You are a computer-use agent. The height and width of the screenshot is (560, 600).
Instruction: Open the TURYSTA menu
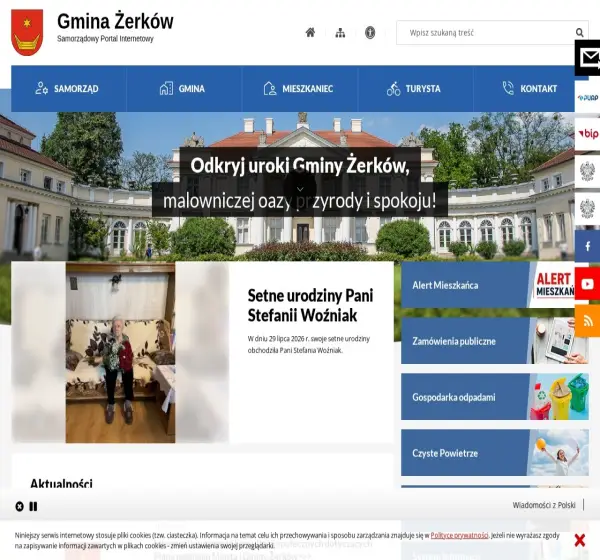coord(415,88)
